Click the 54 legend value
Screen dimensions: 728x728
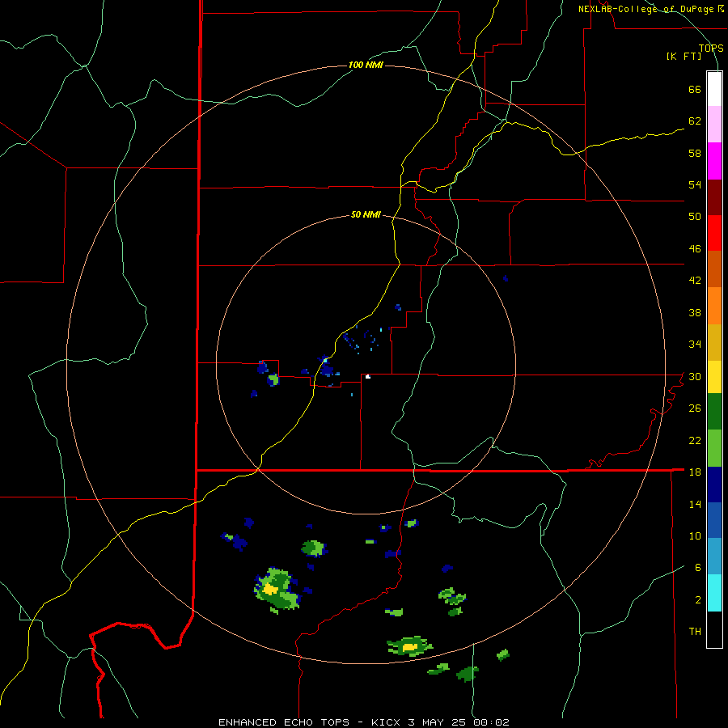tap(695, 184)
